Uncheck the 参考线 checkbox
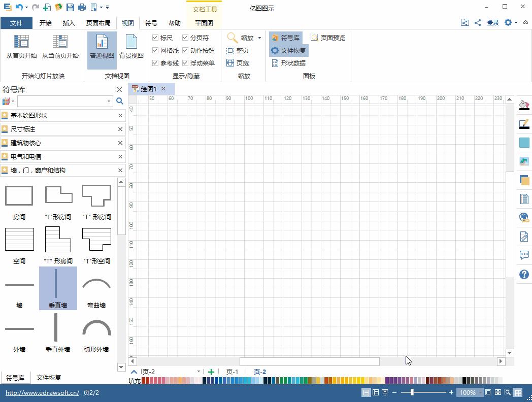 point(155,63)
